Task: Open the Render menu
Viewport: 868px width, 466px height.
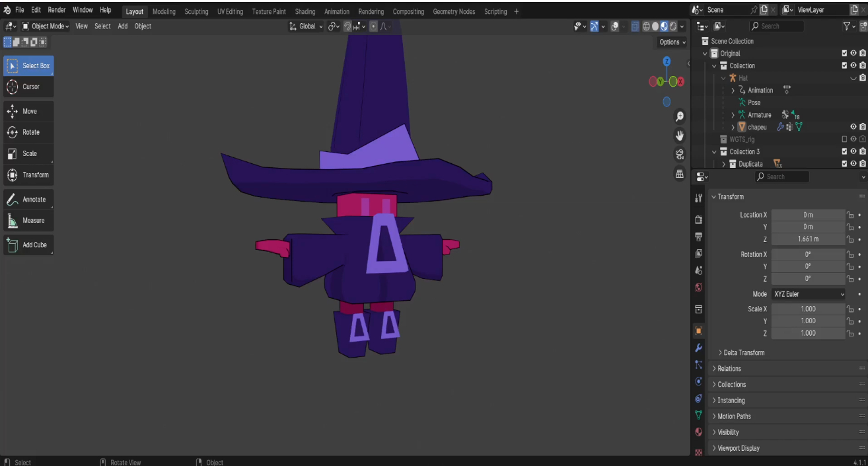Action: (x=57, y=11)
